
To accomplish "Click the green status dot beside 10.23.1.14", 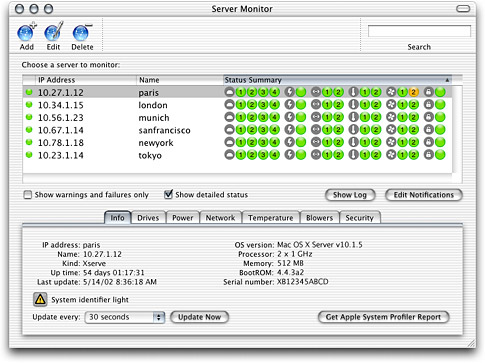I will tap(29, 155).
